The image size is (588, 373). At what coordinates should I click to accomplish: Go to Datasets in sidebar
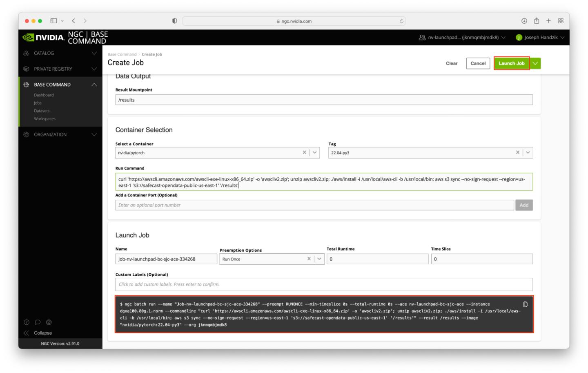pyautogui.click(x=42, y=111)
